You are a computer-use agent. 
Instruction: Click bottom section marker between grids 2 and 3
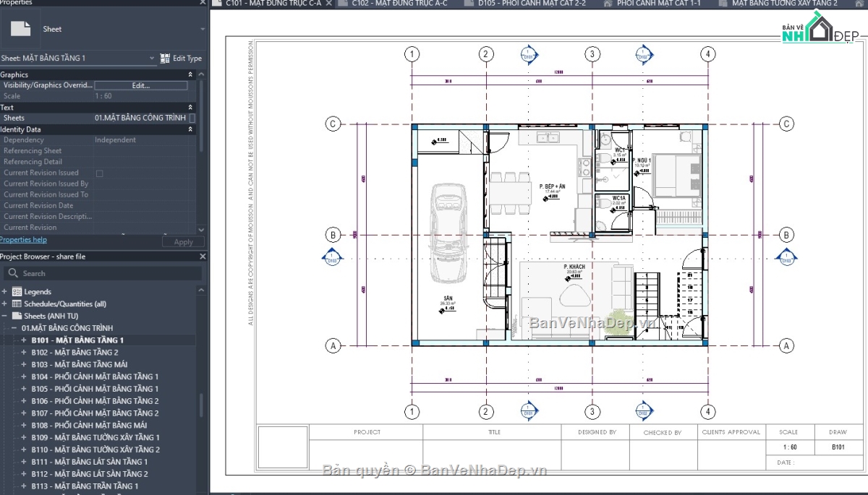529,411
